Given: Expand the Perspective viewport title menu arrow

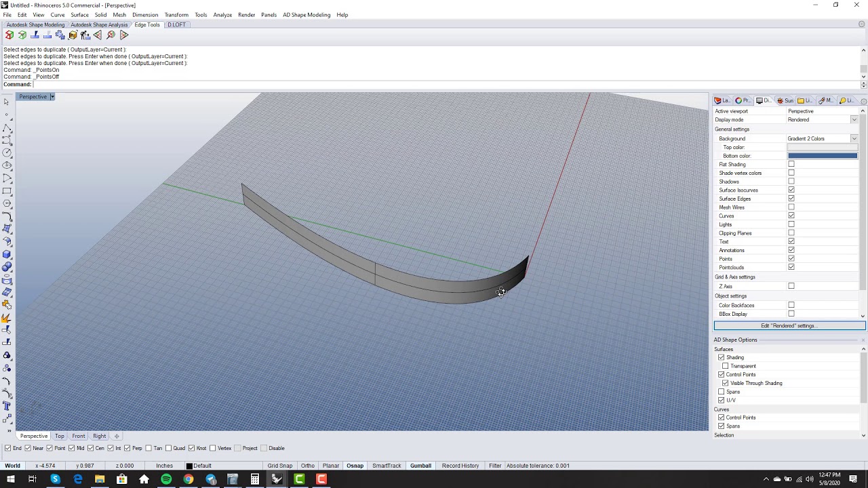Looking at the screenshot, I should click(x=52, y=97).
